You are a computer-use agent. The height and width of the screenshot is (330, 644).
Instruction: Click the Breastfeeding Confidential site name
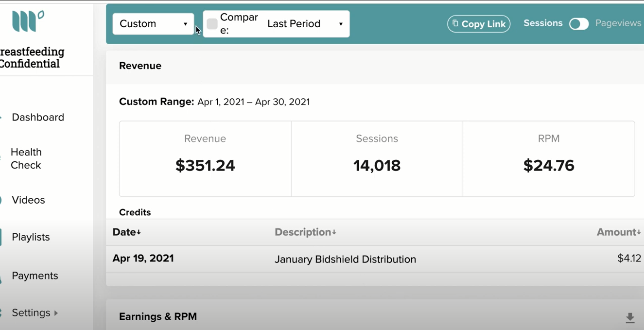point(32,58)
